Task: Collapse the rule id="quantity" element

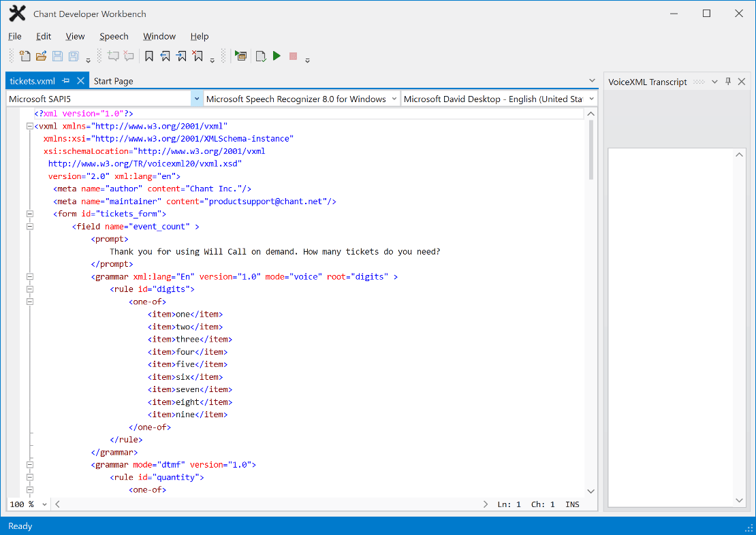Action: tap(30, 477)
